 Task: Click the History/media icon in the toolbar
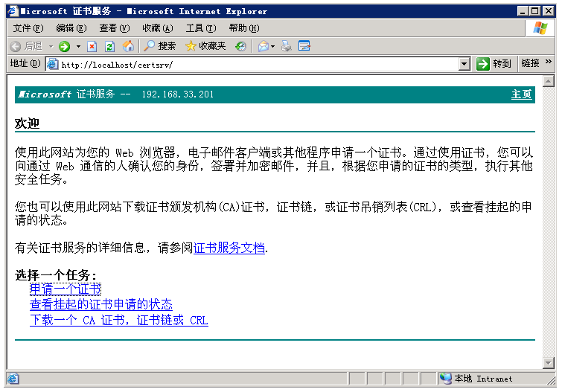[240, 46]
